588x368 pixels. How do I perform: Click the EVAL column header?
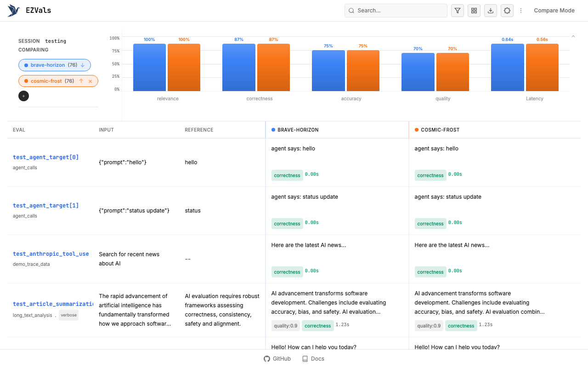point(19,130)
